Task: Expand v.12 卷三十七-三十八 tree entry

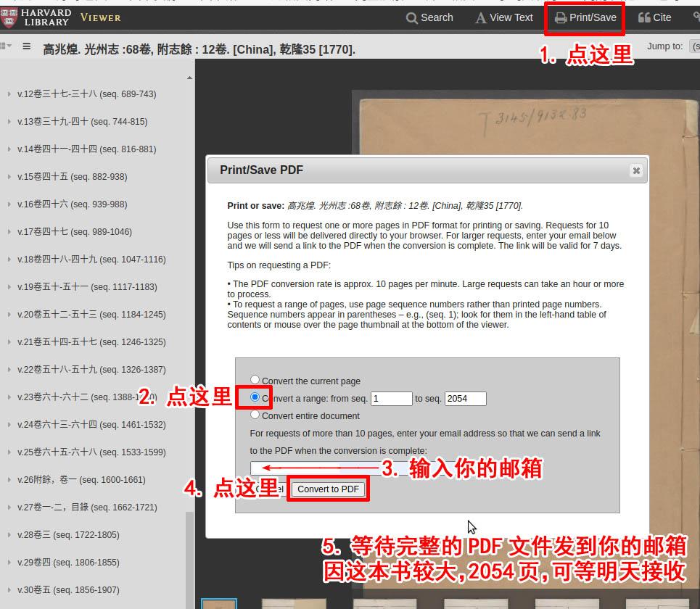Action: pyautogui.click(x=9, y=94)
